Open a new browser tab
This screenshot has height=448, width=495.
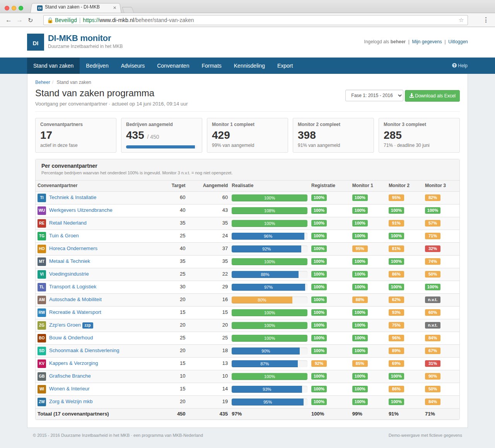(128, 10)
